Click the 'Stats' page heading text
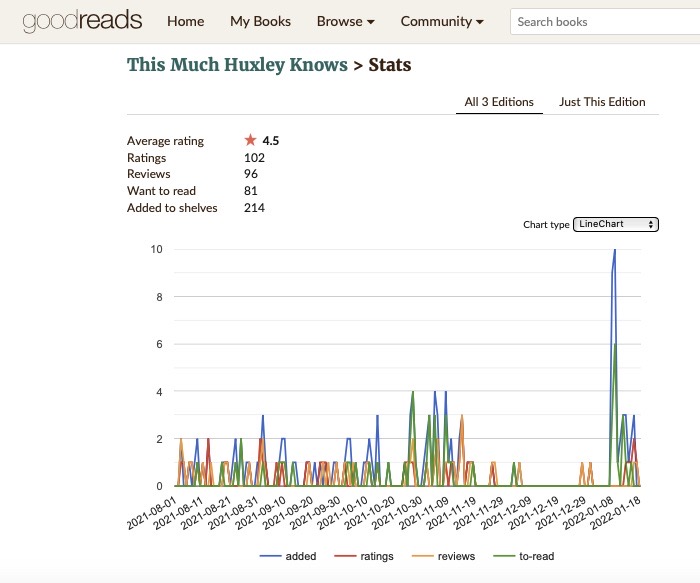The image size is (700, 583). (x=389, y=65)
